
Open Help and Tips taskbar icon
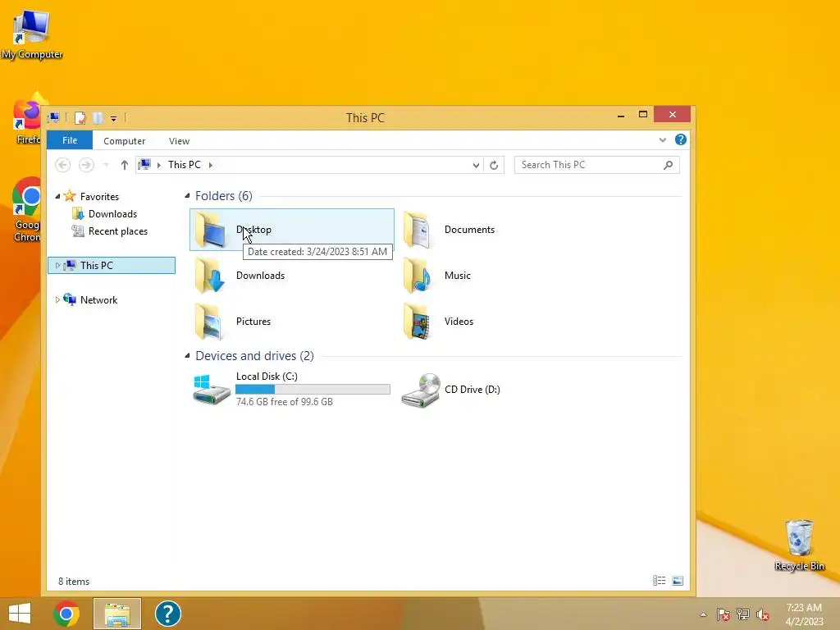click(x=167, y=614)
